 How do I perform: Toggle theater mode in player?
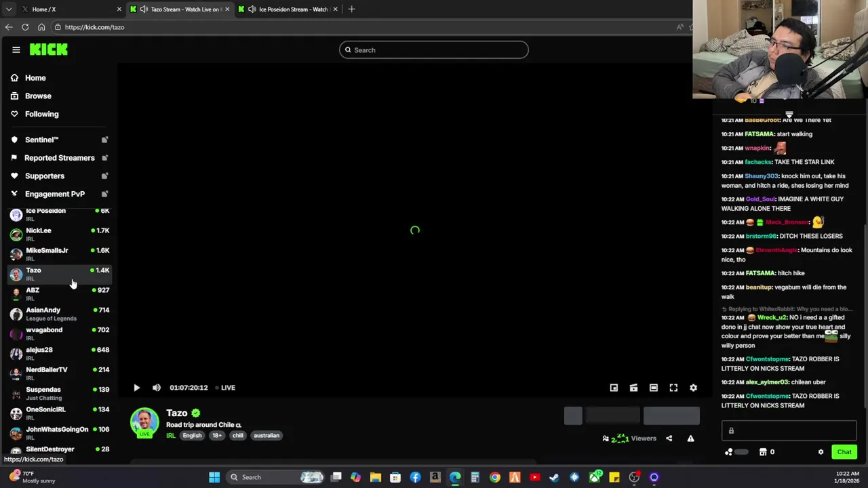click(x=654, y=388)
